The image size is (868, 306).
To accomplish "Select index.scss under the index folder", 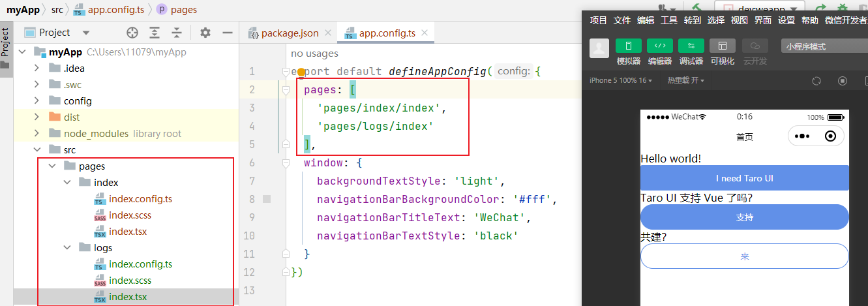I will pos(130,215).
